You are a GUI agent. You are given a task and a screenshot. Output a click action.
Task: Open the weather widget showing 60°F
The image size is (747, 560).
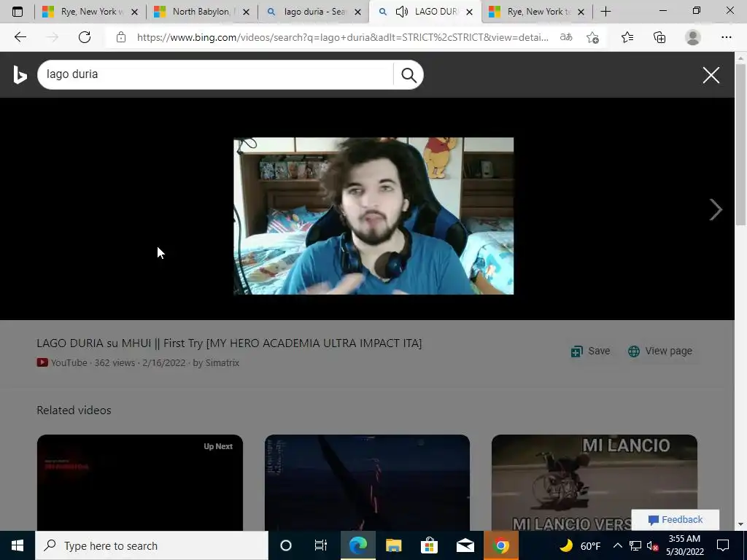tap(580, 545)
